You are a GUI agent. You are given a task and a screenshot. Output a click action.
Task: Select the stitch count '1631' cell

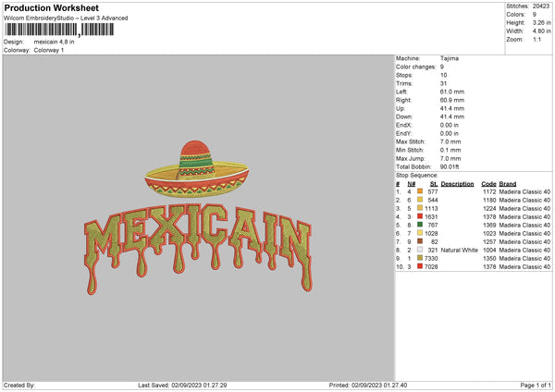[x=431, y=217]
